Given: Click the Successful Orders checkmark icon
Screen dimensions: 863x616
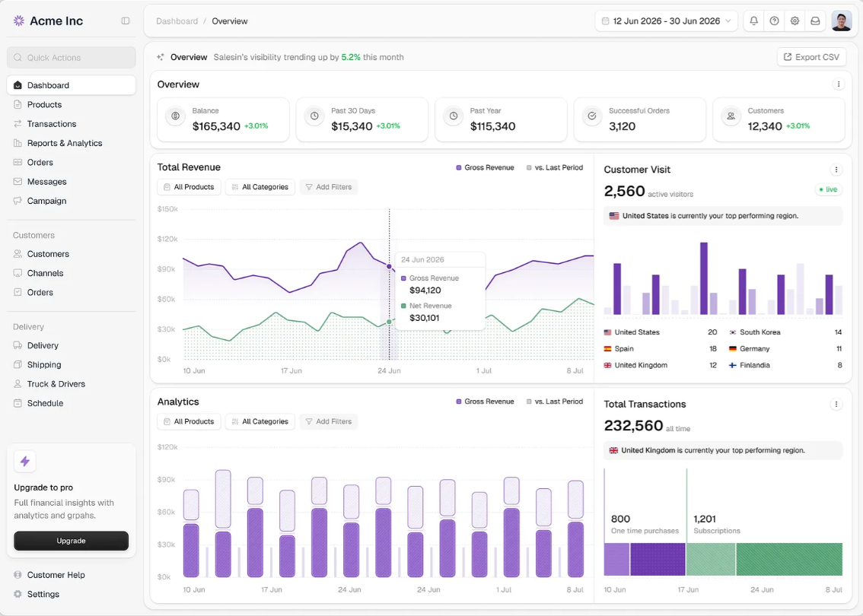Looking at the screenshot, I should [x=592, y=116].
